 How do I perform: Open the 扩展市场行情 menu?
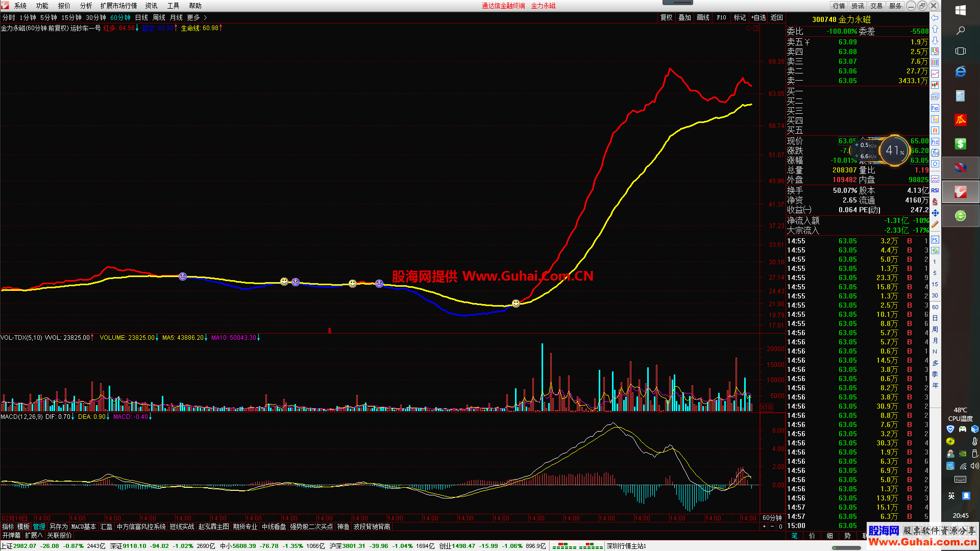pos(118,6)
